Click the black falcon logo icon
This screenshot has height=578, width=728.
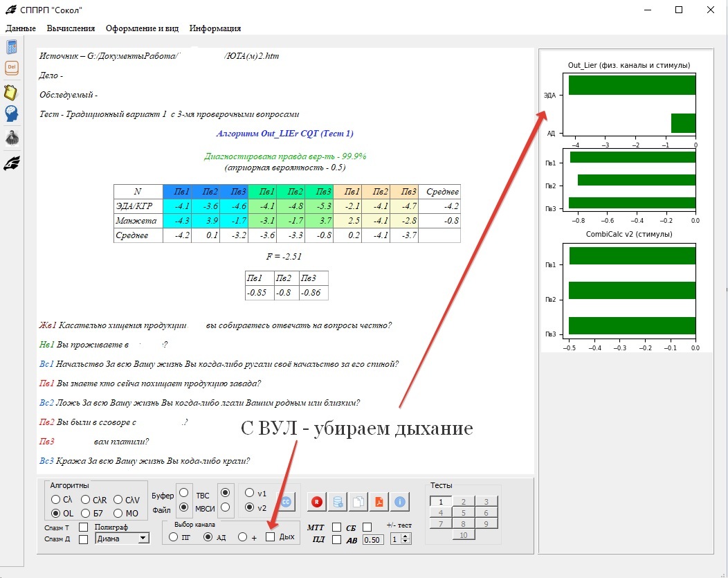pos(12,163)
